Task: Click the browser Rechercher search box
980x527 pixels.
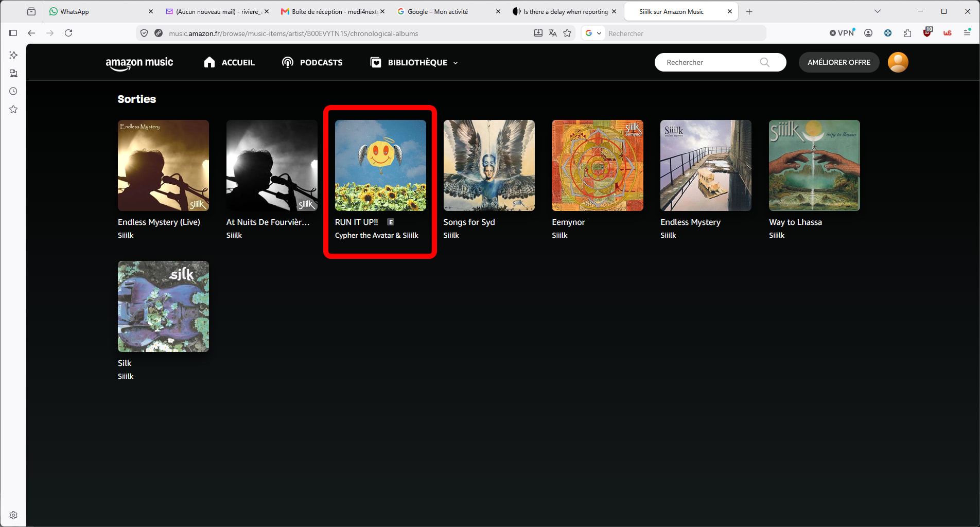Action: pos(685,33)
